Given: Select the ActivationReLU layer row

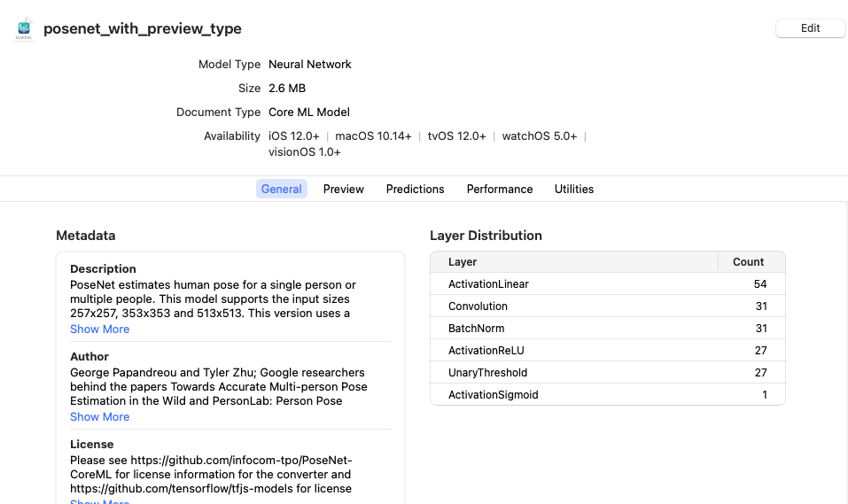Looking at the screenshot, I should pos(607,351).
